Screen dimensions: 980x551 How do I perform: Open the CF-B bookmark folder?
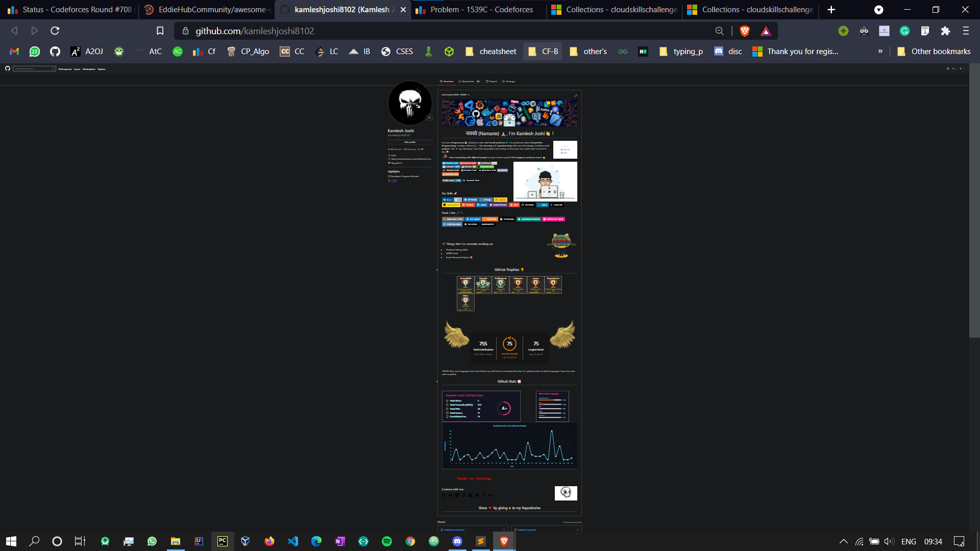tap(543, 52)
